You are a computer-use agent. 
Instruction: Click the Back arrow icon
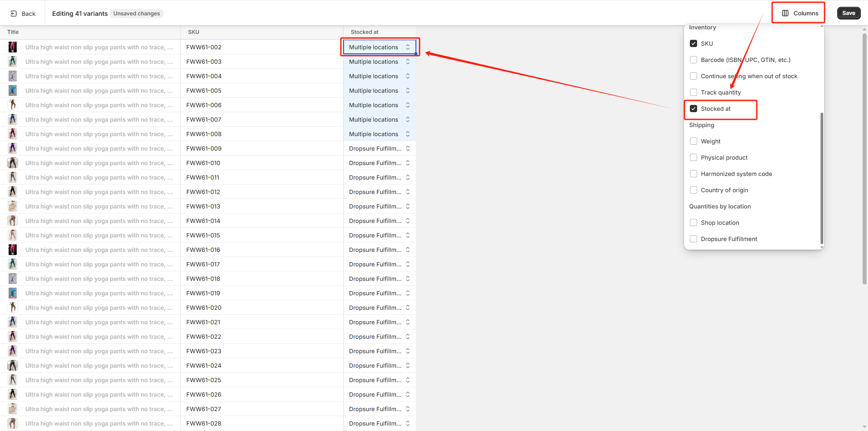coord(14,14)
